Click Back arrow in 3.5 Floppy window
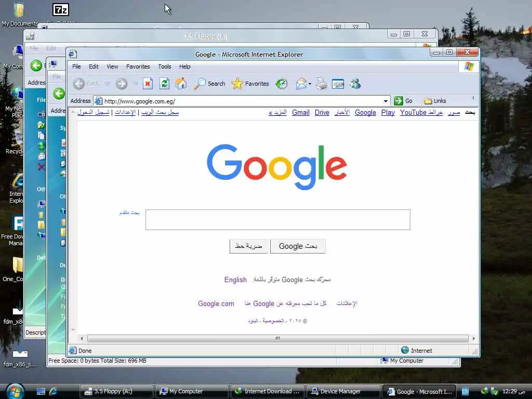The height and width of the screenshot is (399, 532). (x=36, y=65)
